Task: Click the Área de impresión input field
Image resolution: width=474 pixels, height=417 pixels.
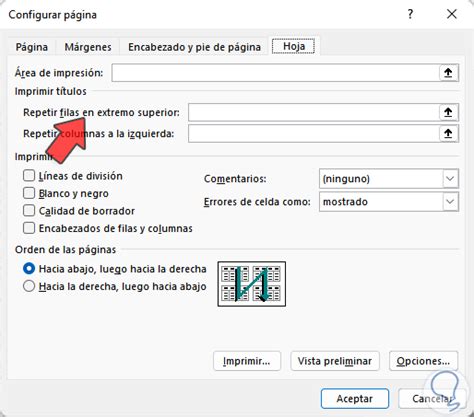Action: (276, 73)
